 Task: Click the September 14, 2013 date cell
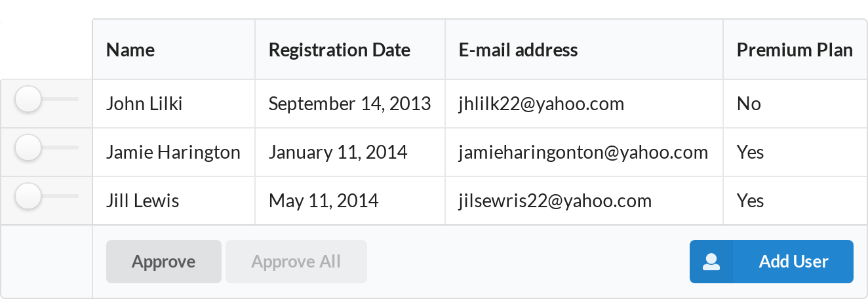click(350, 104)
